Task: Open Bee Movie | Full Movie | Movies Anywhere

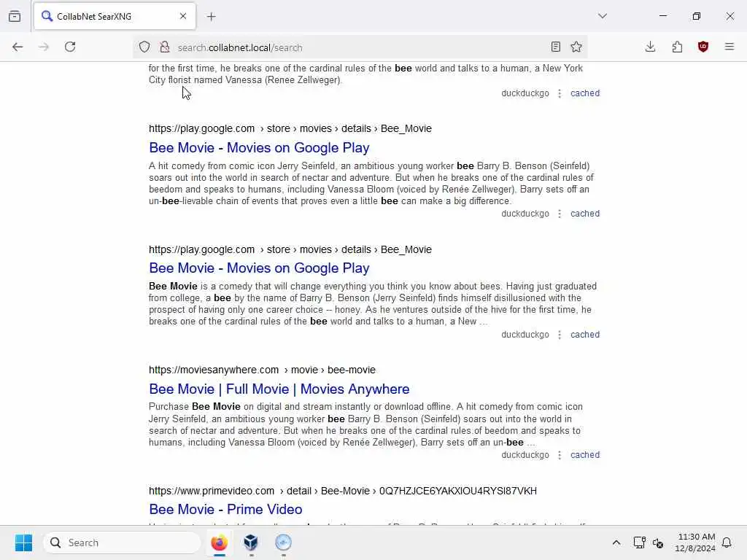Action: click(279, 389)
